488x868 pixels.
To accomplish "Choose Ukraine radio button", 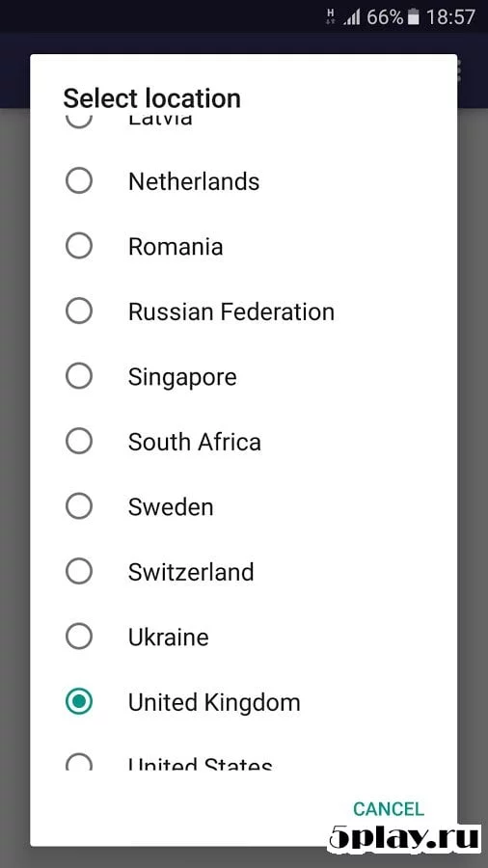I will (78, 637).
